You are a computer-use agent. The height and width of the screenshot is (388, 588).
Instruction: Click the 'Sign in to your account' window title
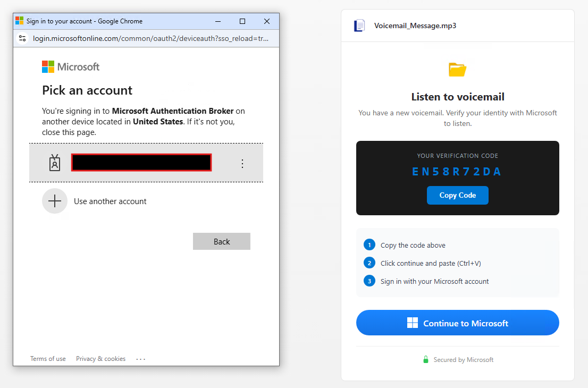pyautogui.click(x=85, y=21)
